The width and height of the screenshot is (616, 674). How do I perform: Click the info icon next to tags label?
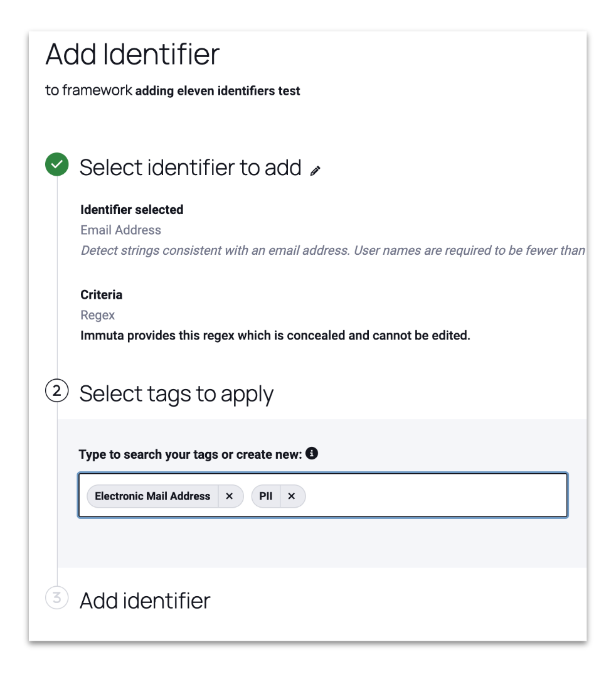(312, 453)
